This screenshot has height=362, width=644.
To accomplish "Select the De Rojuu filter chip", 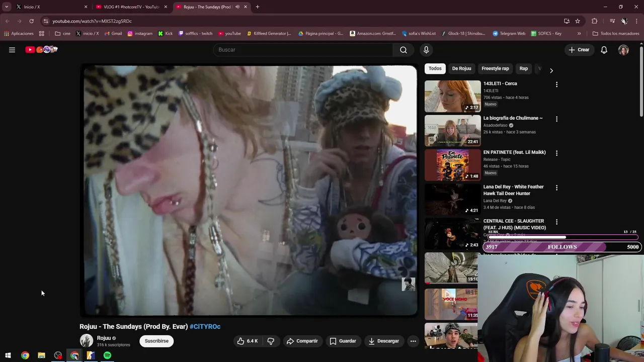I will click(461, 68).
